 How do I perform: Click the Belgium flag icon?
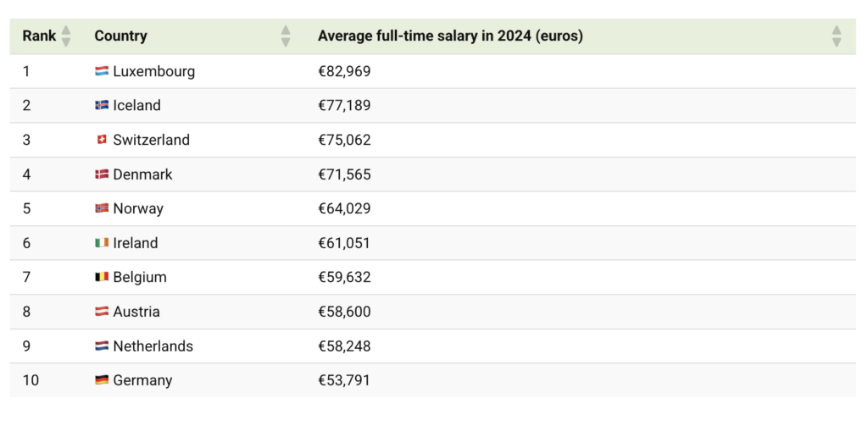tap(102, 277)
